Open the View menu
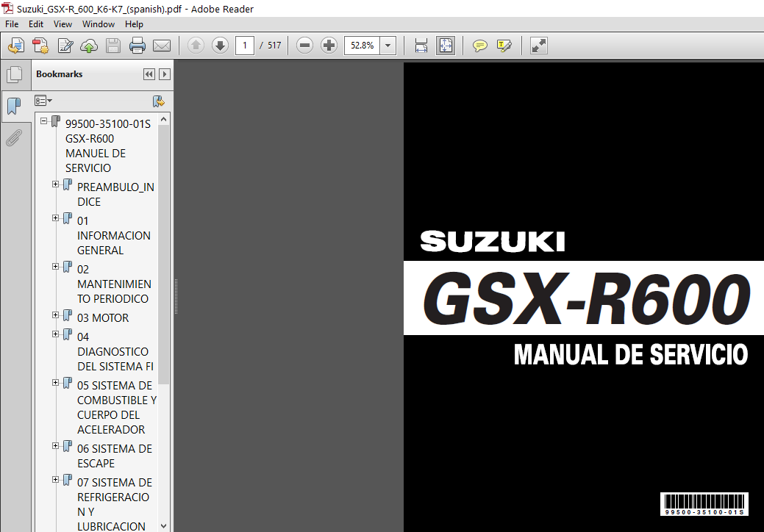 (x=63, y=24)
